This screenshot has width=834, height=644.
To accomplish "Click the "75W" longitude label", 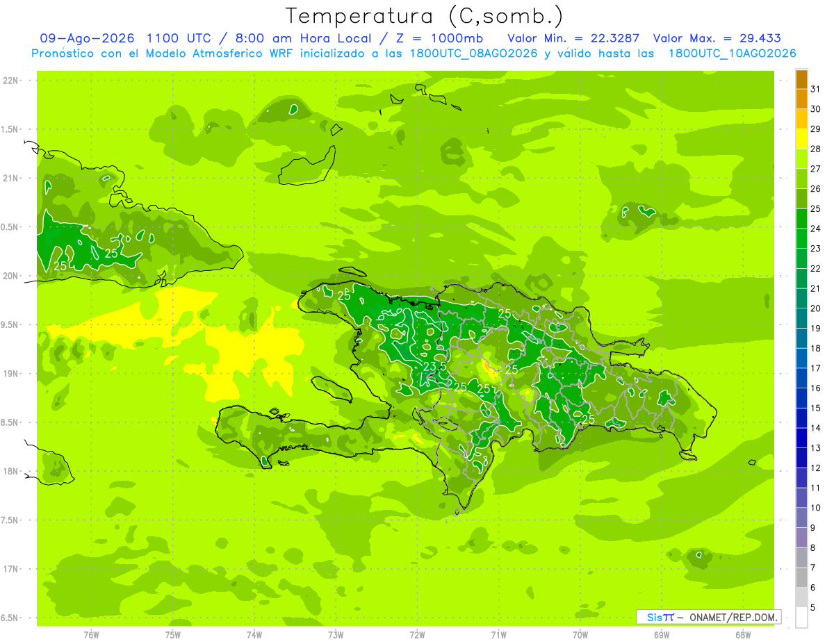I will coord(173,634).
